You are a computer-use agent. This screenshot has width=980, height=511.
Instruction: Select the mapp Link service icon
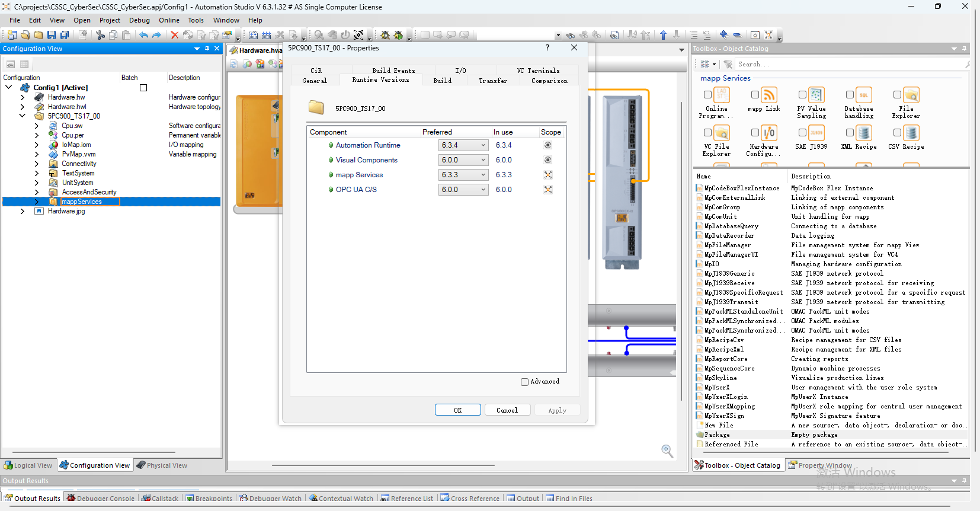[768, 95]
